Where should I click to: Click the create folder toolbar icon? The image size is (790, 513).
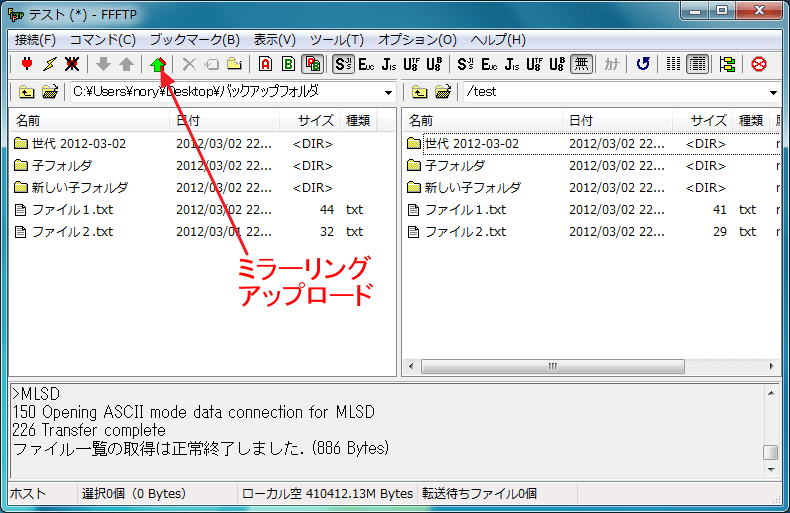click(234, 64)
